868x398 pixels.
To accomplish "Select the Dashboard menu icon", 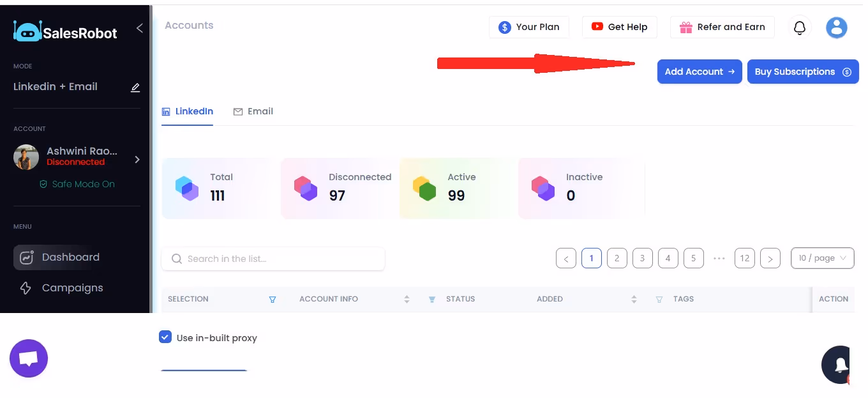I will [26, 257].
